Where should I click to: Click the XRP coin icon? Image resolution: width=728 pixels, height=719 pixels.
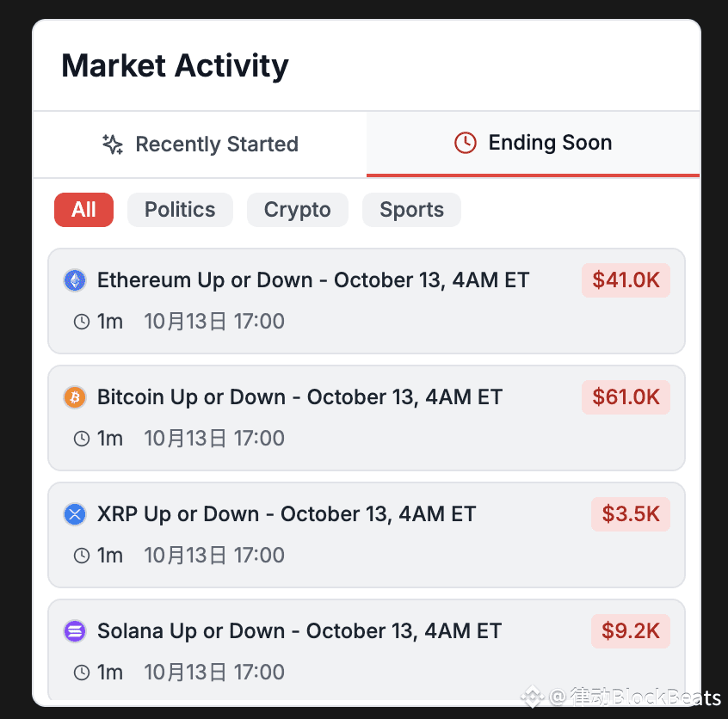(x=76, y=514)
